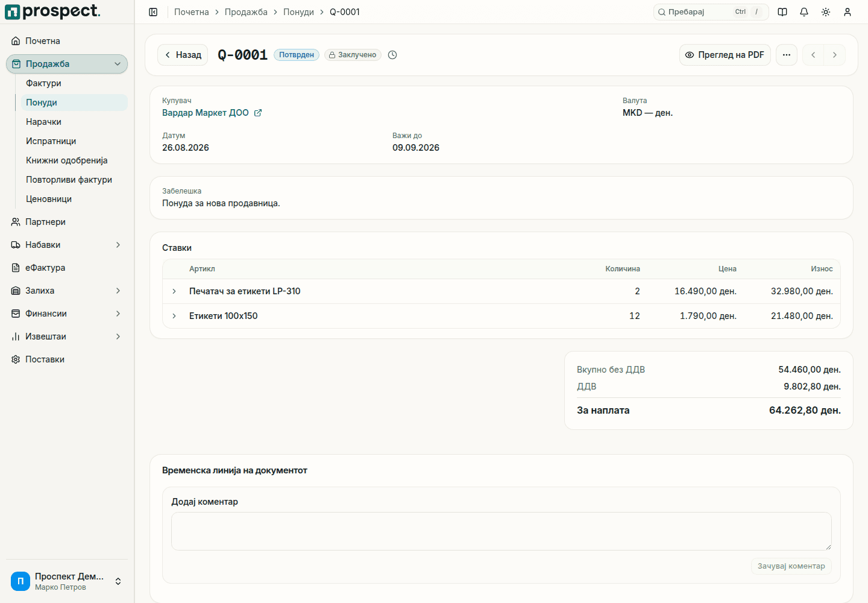Click the Понуди breadcrumb

click(298, 12)
